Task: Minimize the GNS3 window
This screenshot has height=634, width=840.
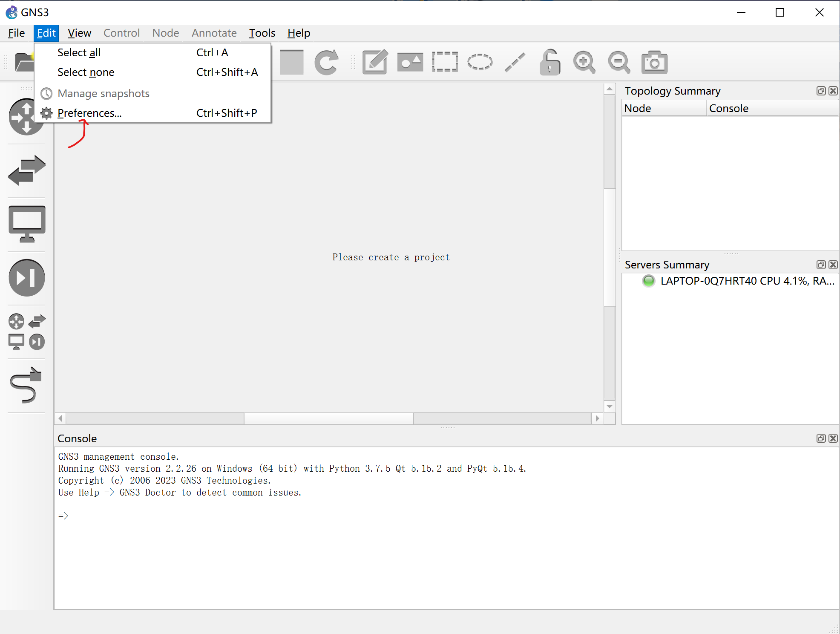Action: (741, 12)
